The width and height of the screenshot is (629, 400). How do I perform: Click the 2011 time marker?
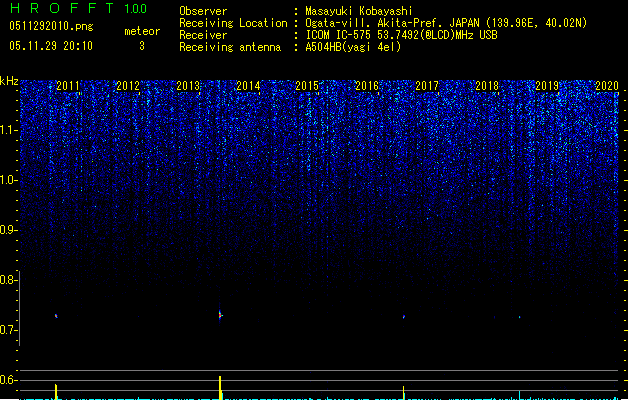68,85
